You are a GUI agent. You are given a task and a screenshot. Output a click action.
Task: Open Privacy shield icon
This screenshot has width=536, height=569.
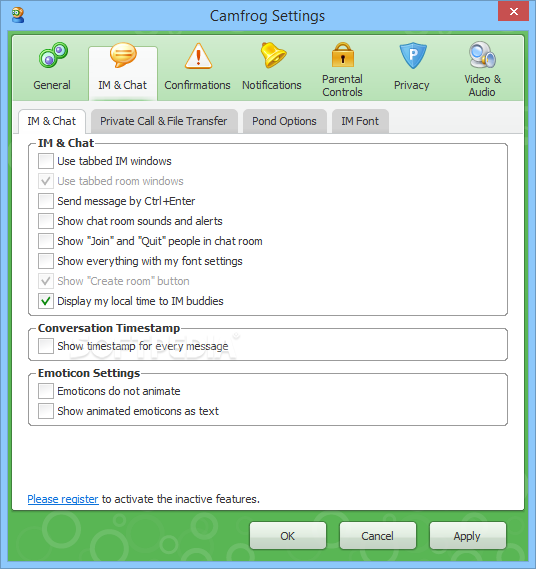click(413, 56)
